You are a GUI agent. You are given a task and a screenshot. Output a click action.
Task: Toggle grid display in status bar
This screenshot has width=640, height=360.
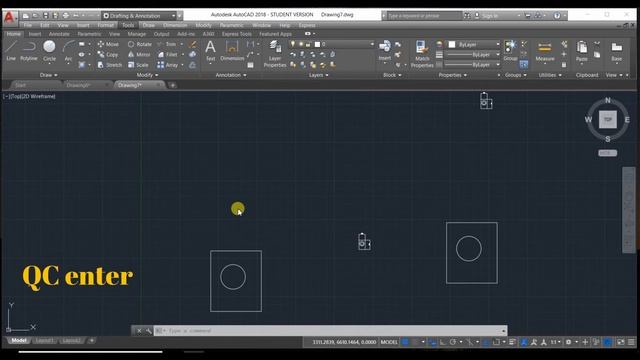[405, 342]
